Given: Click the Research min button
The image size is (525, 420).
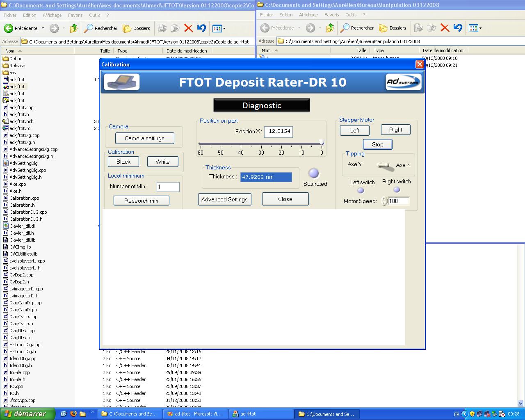Looking at the screenshot, I should [142, 201].
